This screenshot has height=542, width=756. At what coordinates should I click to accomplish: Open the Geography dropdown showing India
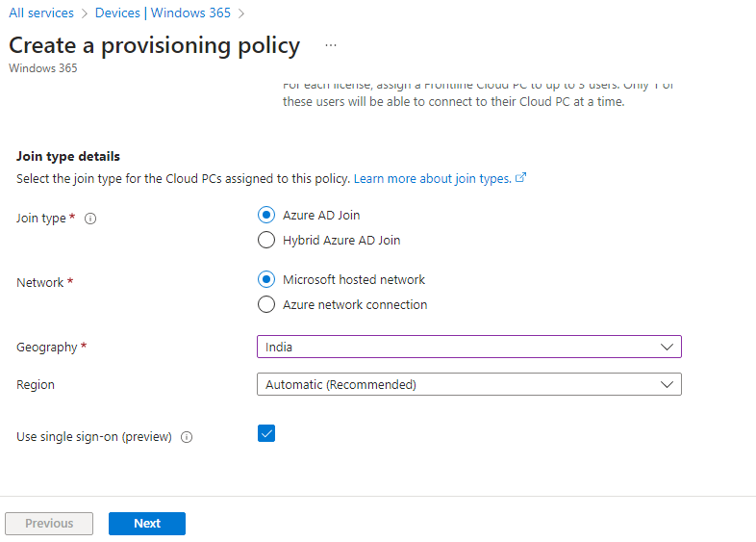pos(469,347)
